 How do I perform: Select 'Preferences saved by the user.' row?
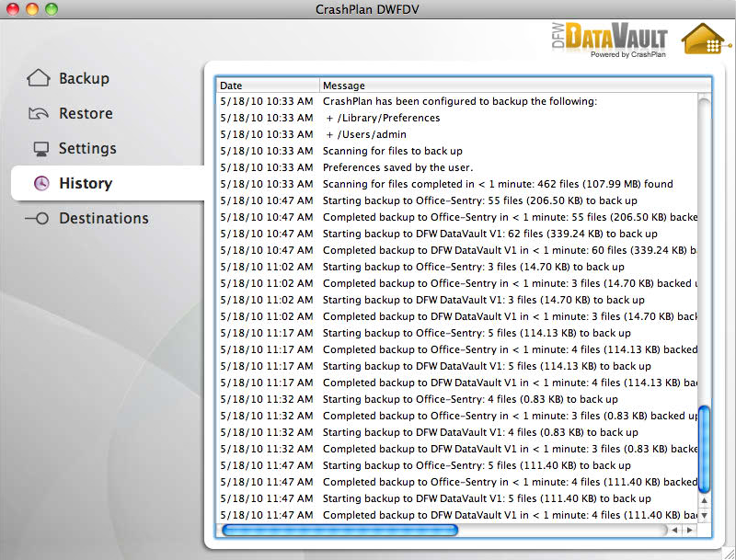point(457,167)
